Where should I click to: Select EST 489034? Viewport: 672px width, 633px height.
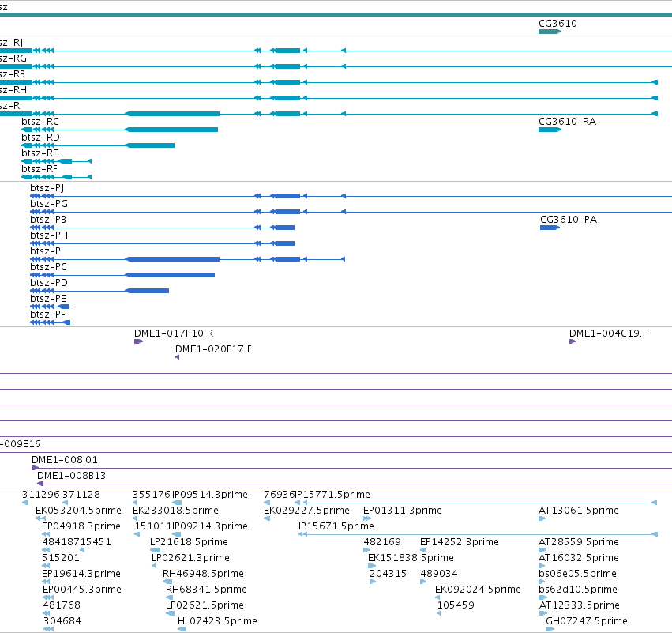439,575
